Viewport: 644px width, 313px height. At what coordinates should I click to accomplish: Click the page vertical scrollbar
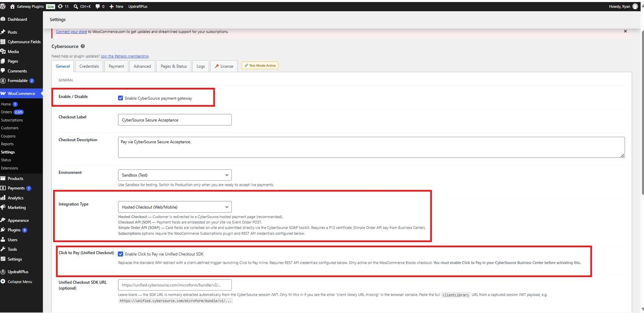(642, 113)
